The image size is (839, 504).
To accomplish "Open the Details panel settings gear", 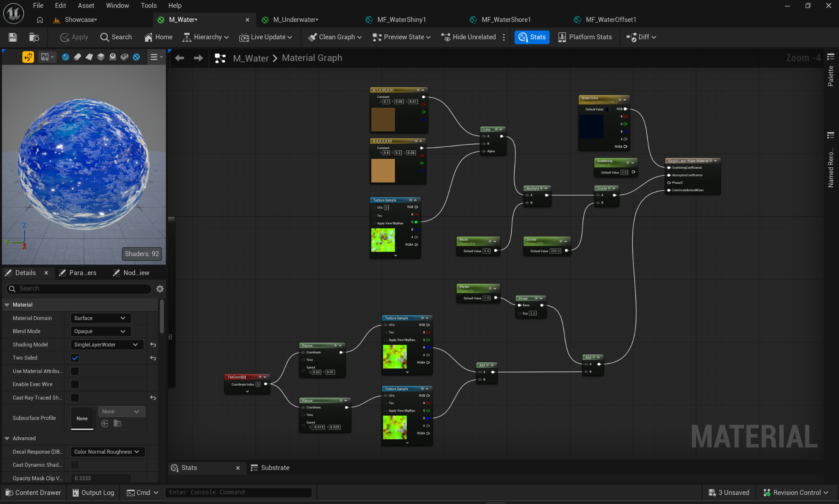I will (x=160, y=289).
